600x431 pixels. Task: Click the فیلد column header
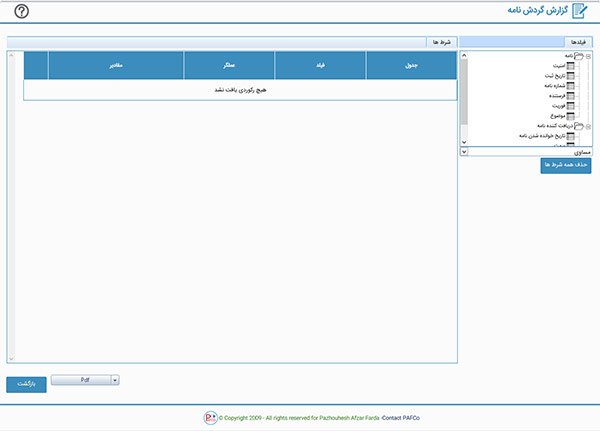[x=320, y=65]
